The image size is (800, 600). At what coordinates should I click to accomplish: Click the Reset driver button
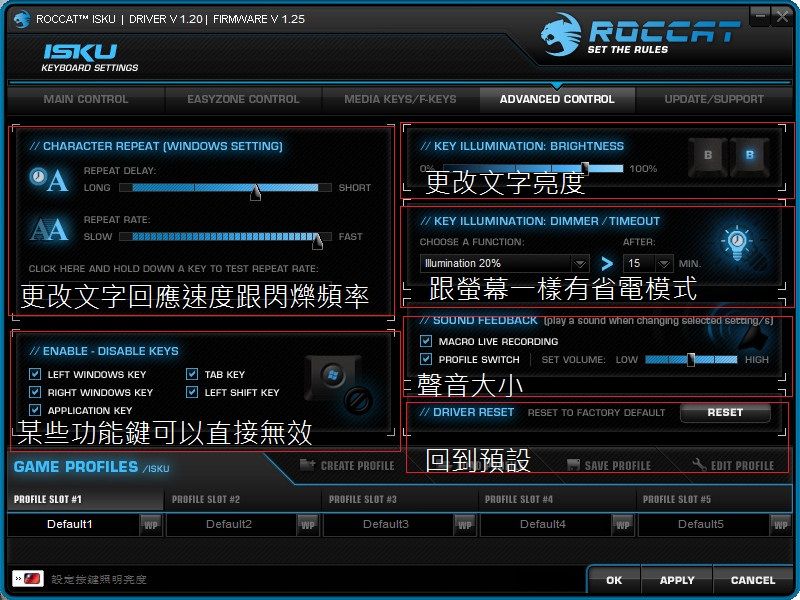pos(725,413)
